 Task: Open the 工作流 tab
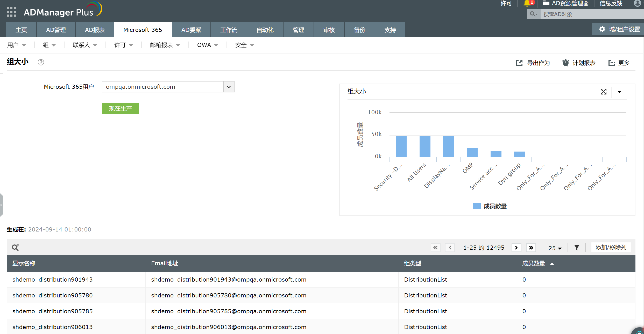229,30
